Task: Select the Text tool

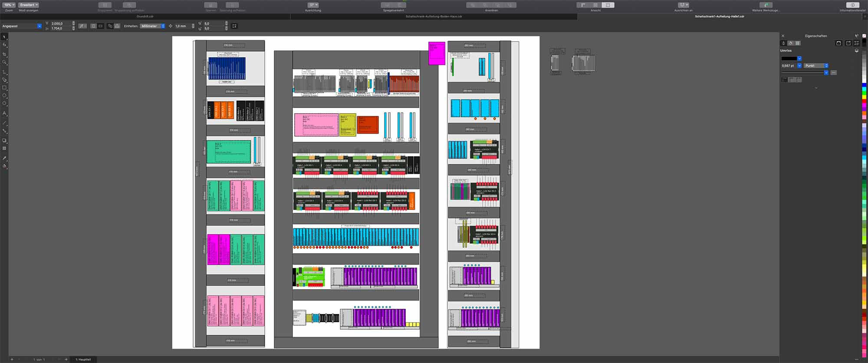Action: tap(5, 113)
